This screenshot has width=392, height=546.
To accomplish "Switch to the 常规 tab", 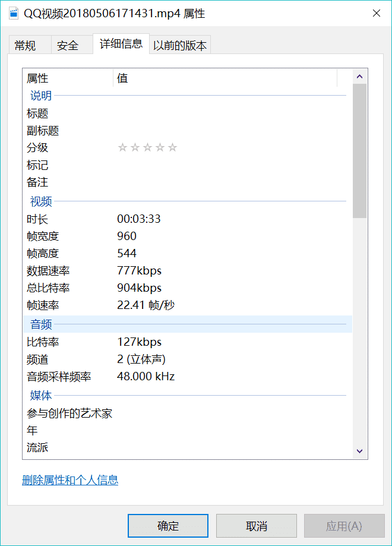I will tap(25, 45).
